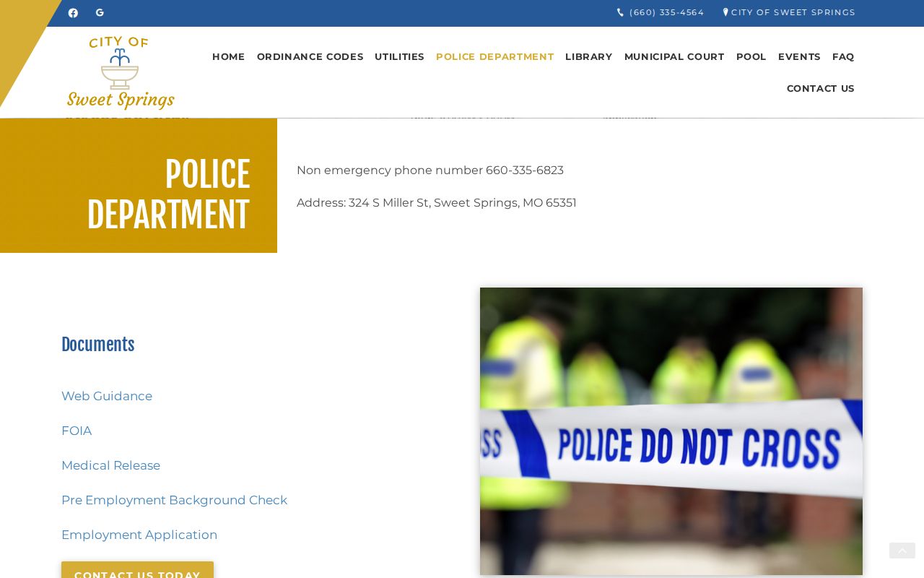924x578 pixels.
Task: Open the Pool menu item
Action: pyautogui.click(x=751, y=56)
